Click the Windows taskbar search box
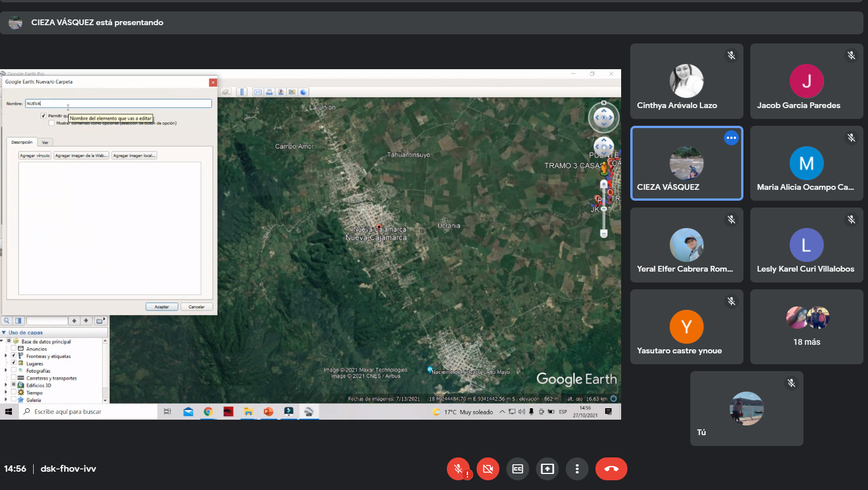The height and width of the screenshot is (490, 868). pos(88,412)
